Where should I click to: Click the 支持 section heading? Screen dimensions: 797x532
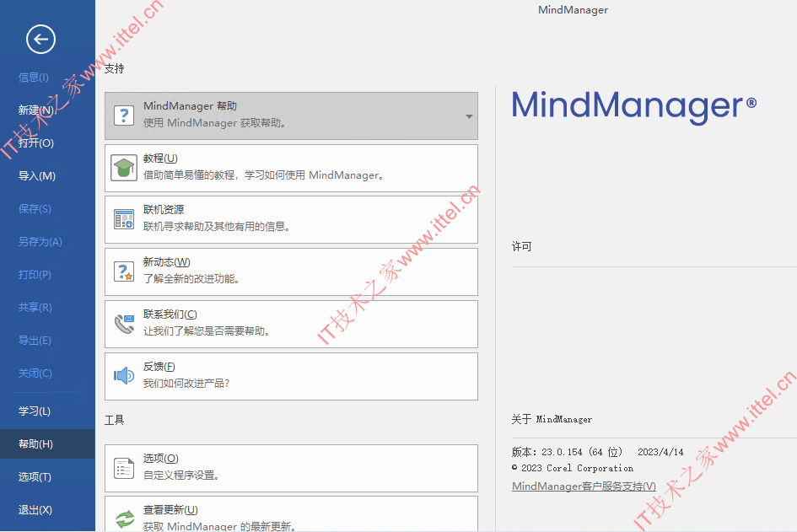click(115, 68)
